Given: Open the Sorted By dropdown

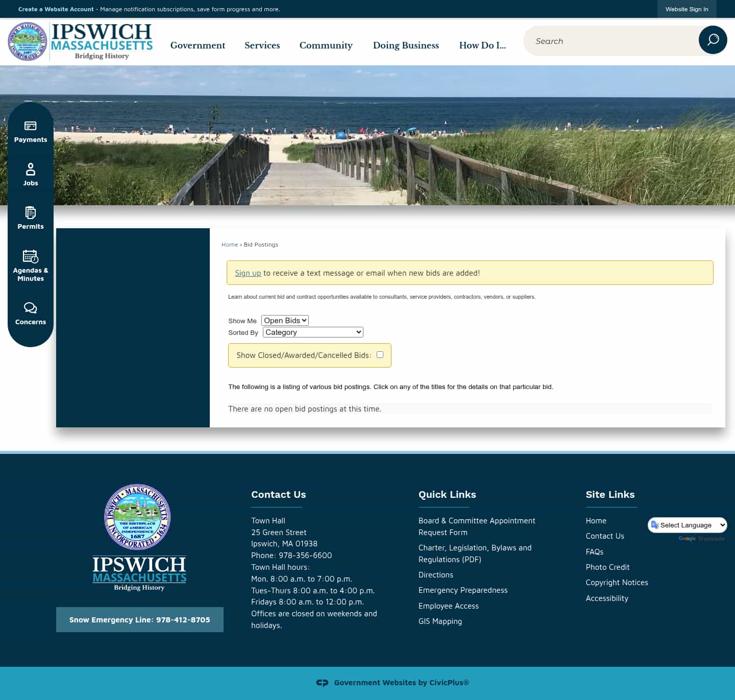Looking at the screenshot, I should click(312, 332).
